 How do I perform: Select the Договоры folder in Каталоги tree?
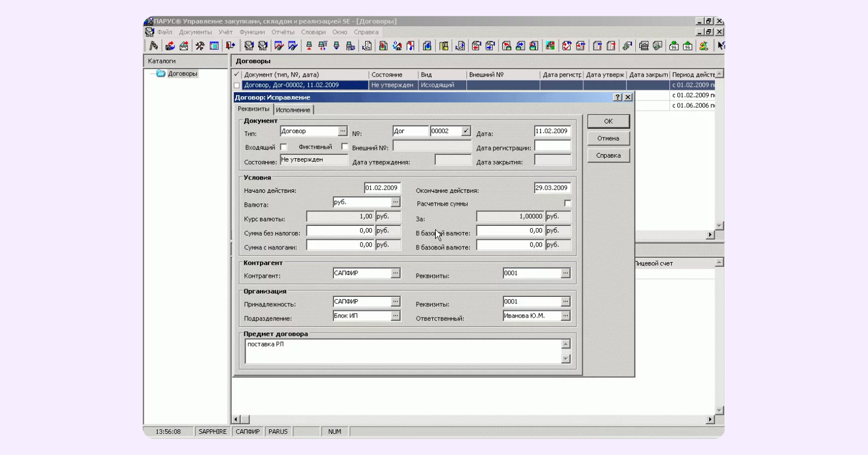pyautogui.click(x=182, y=73)
